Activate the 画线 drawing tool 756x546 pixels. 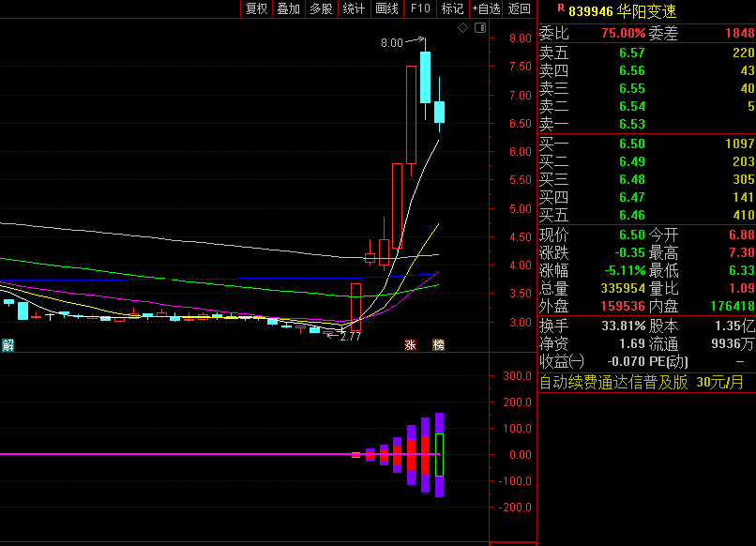386,8
